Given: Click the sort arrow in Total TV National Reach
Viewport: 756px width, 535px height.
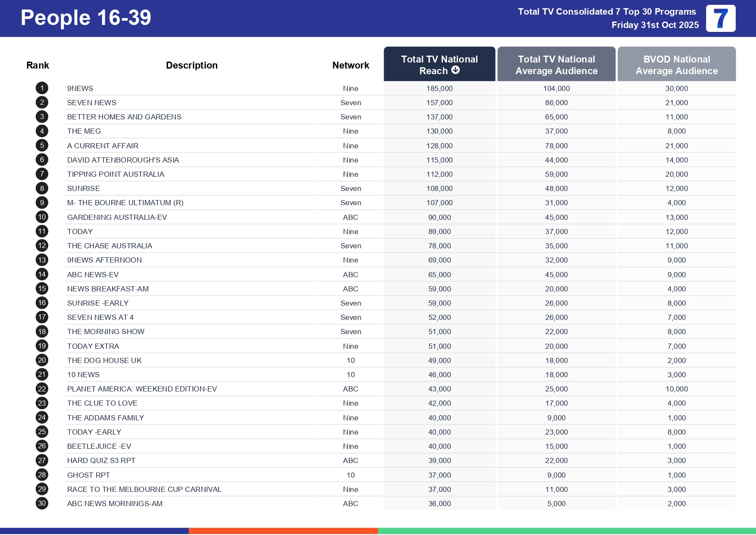Looking at the screenshot, I should [x=456, y=70].
